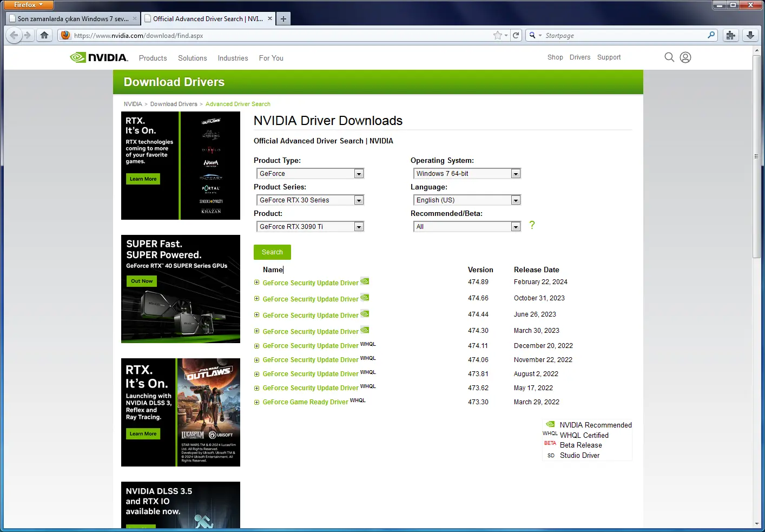Click the February 22, 2024 release date
This screenshot has width=765, height=532.
point(540,282)
